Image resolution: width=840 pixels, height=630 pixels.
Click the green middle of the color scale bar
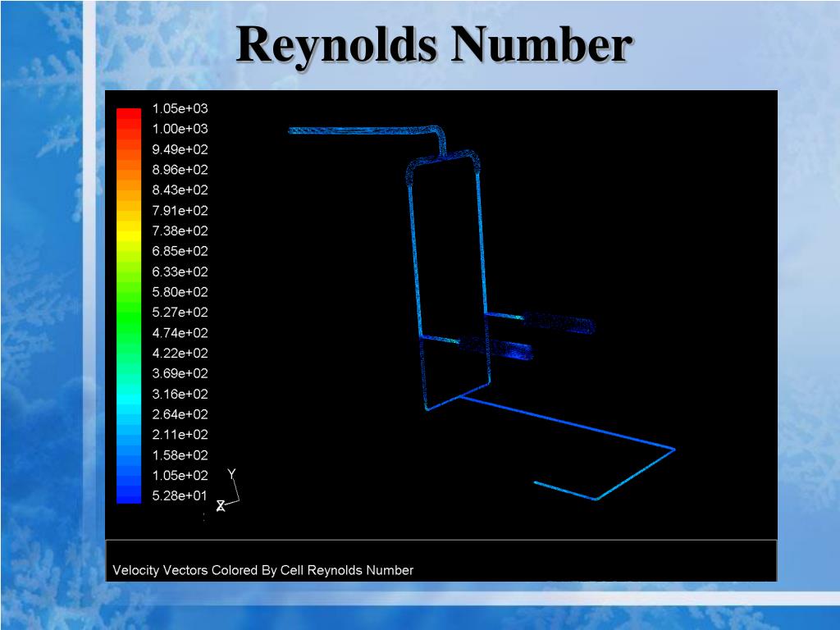point(129,311)
